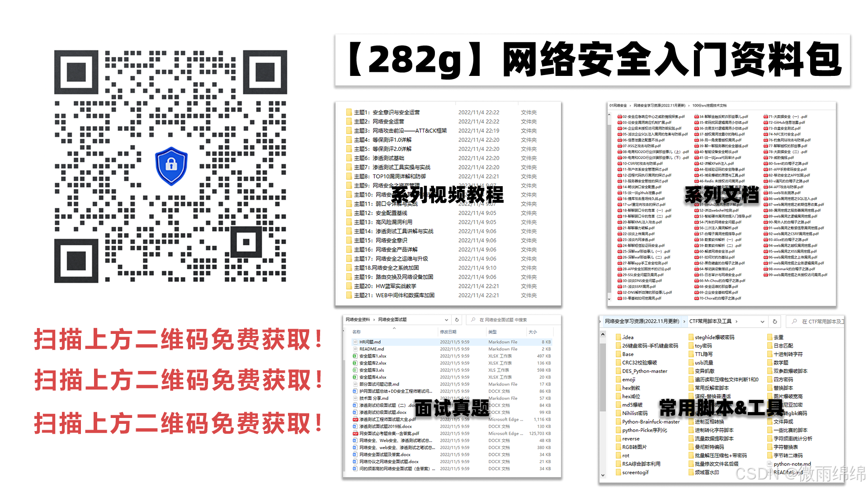Image resolution: width=868 pixels, height=488 pixels.
Task: Open 安全题库1.xlsx via its Excel icon
Action: (x=355, y=356)
